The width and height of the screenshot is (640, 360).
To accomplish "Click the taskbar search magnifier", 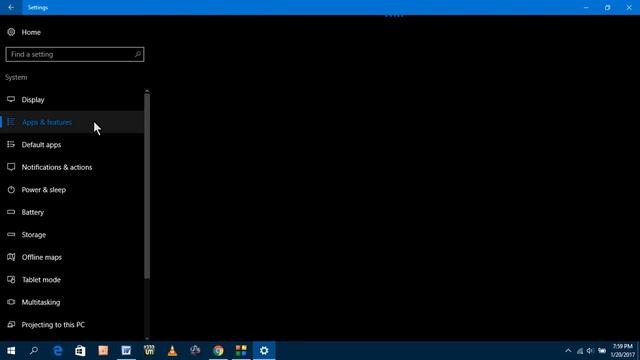I will click(x=34, y=351).
